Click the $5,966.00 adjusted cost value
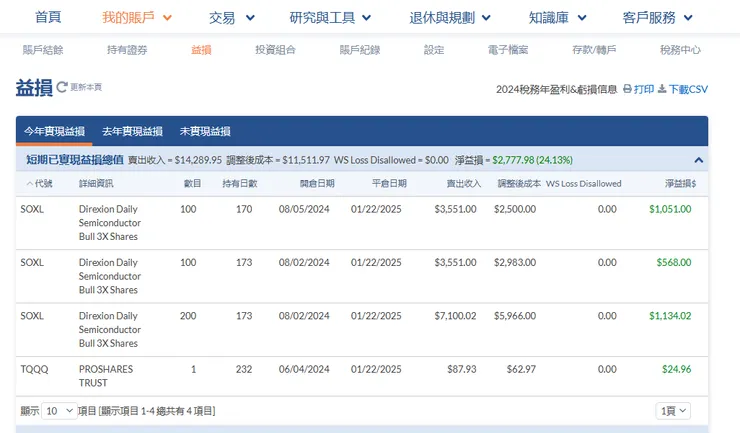740x433 pixels. [x=515, y=316]
